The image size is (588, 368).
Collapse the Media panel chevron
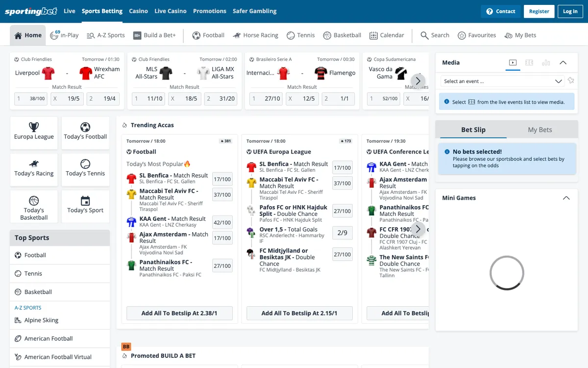click(x=563, y=62)
